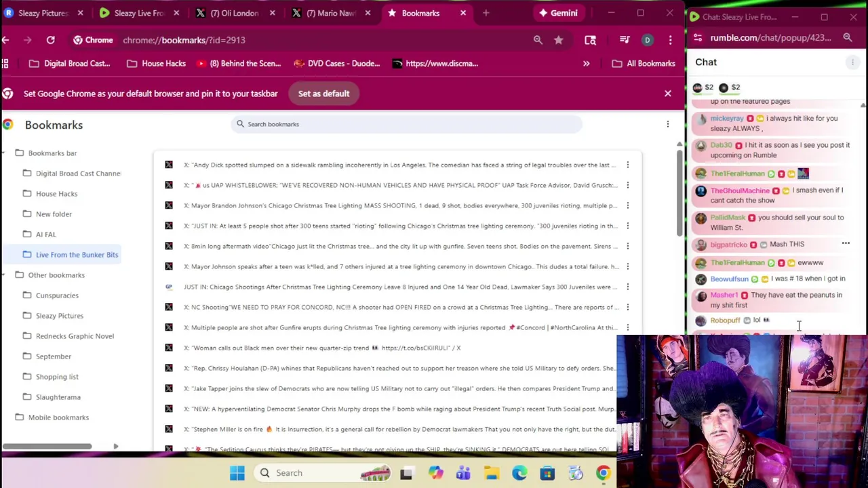
Task: Open the zoom magnifier icon in address bar
Action: pos(538,40)
